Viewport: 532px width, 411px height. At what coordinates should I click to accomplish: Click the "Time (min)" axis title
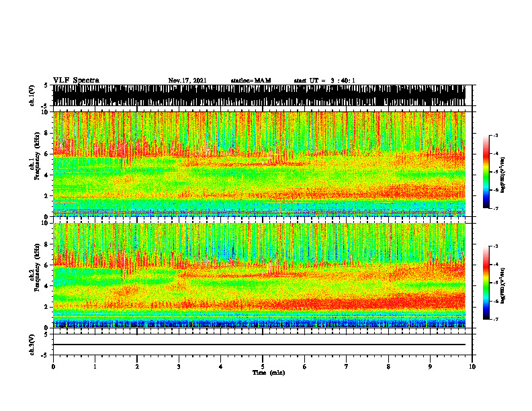[x=269, y=373]
